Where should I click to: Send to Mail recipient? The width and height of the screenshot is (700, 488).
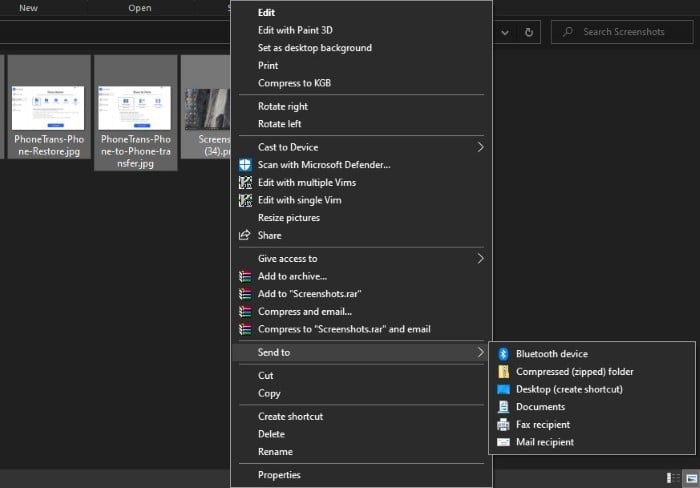coord(592,442)
